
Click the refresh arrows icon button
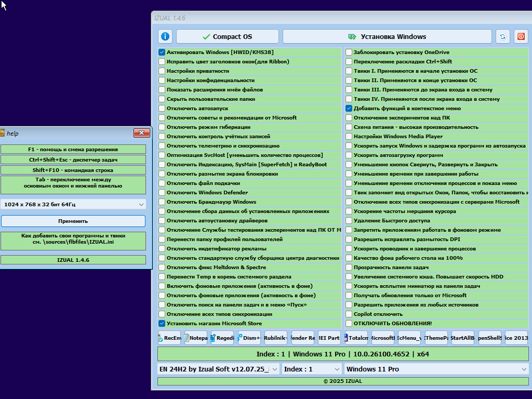(503, 36)
